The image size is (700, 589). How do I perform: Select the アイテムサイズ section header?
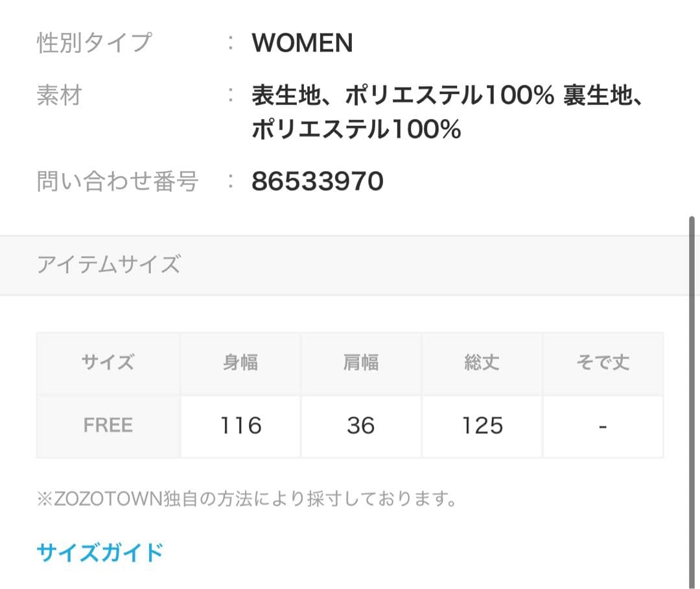coord(108,265)
